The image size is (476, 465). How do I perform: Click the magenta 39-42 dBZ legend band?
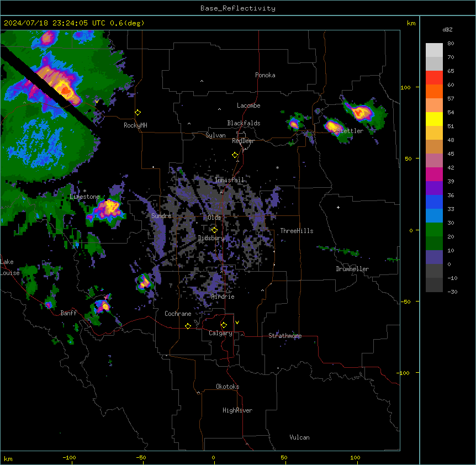[x=434, y=174]
